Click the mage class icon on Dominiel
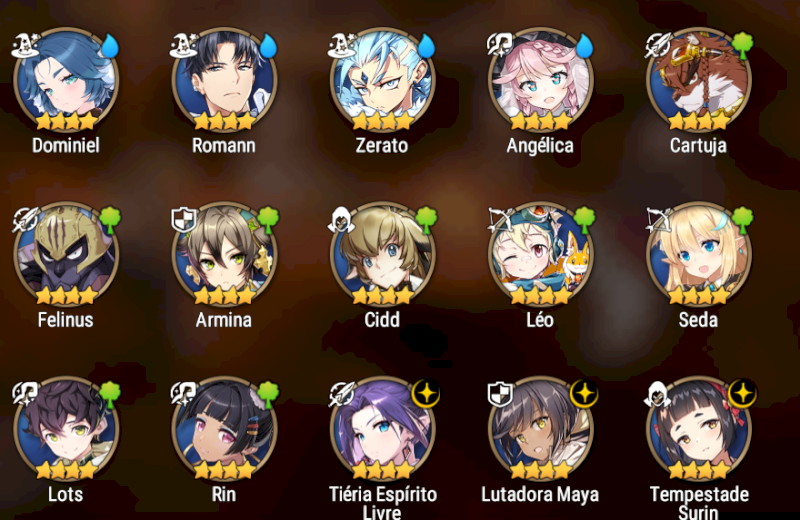800x520 pixels. coord(26,45)
